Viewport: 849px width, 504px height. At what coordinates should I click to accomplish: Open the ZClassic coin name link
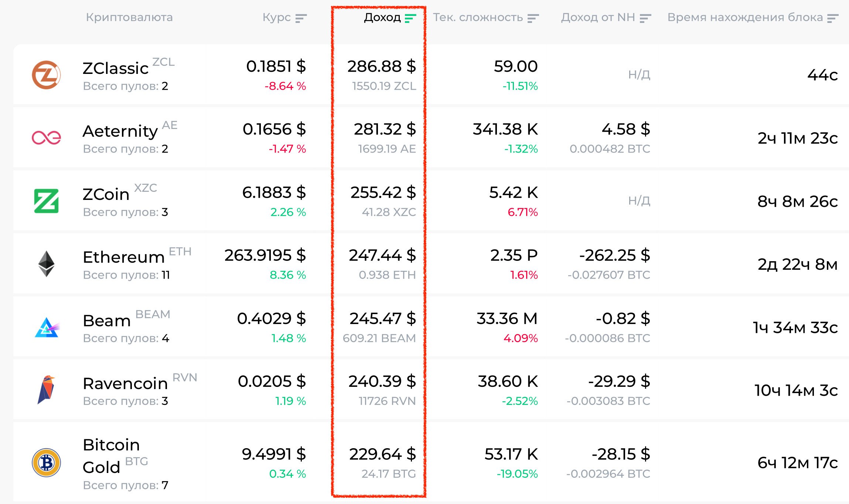pos(115,68)
